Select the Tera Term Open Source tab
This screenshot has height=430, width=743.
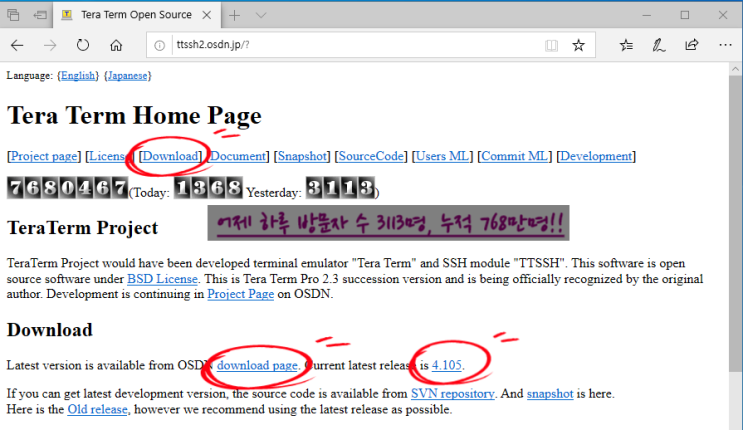click(136, 15)
